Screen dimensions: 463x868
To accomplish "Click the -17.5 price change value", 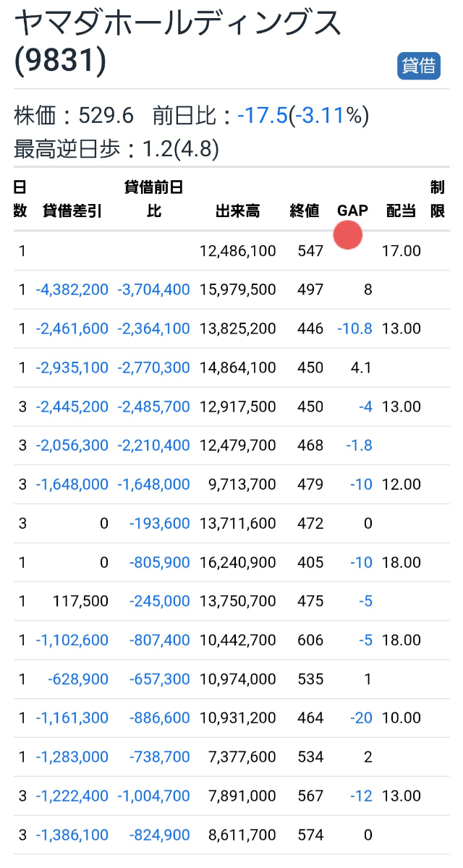I will (262, 116).
